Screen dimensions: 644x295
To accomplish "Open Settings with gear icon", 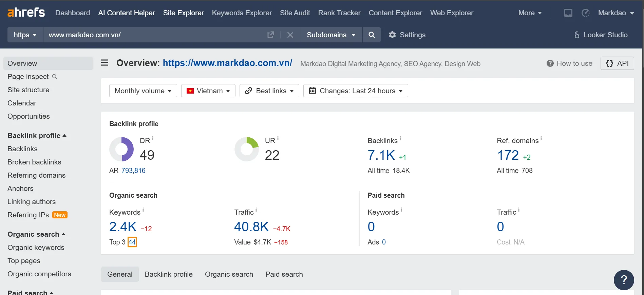I will (407, 35).
